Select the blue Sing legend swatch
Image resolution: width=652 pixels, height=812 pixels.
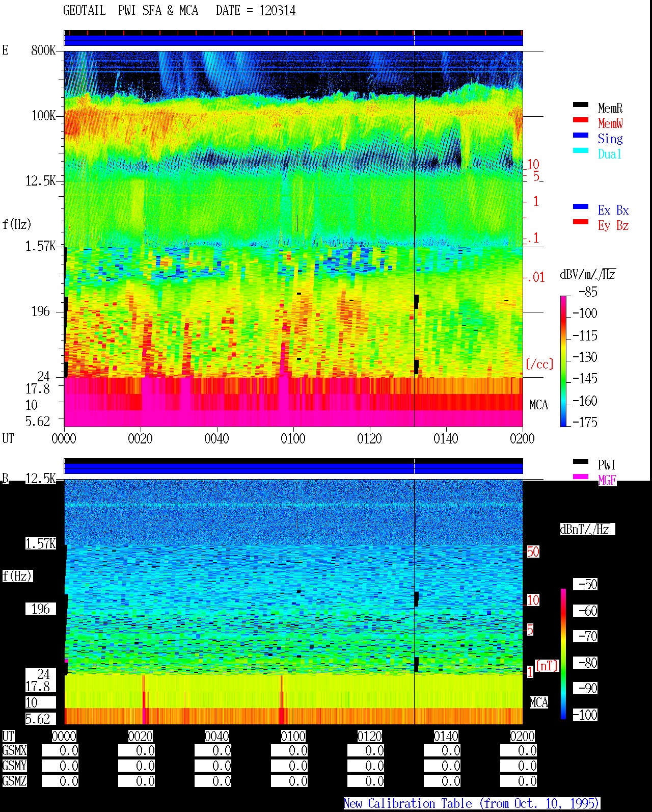pos(581,135)
